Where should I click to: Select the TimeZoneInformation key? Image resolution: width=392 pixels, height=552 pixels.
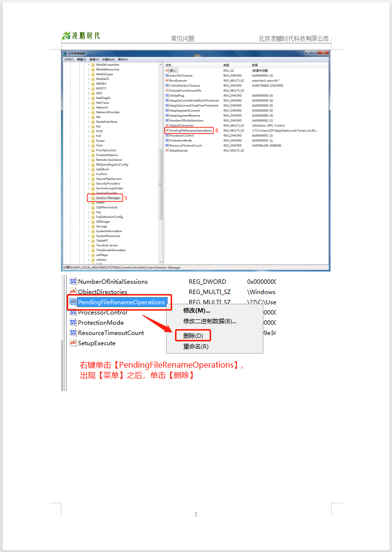point(111,250)
